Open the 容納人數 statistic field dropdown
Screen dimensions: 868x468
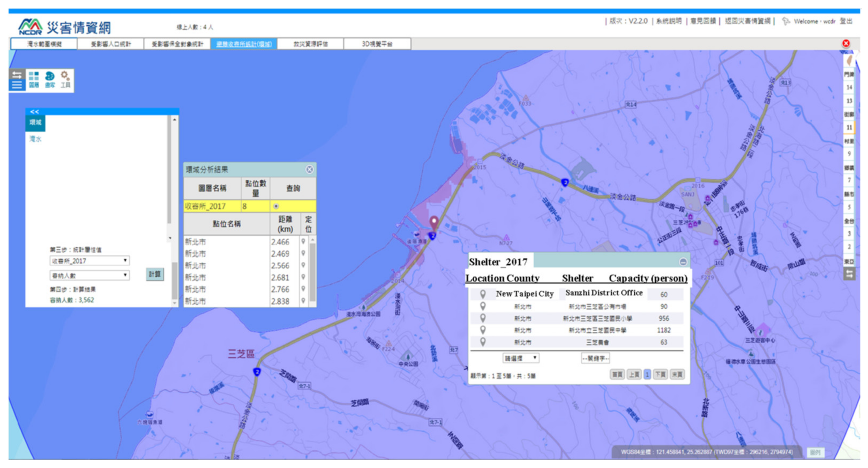[89, 275]
